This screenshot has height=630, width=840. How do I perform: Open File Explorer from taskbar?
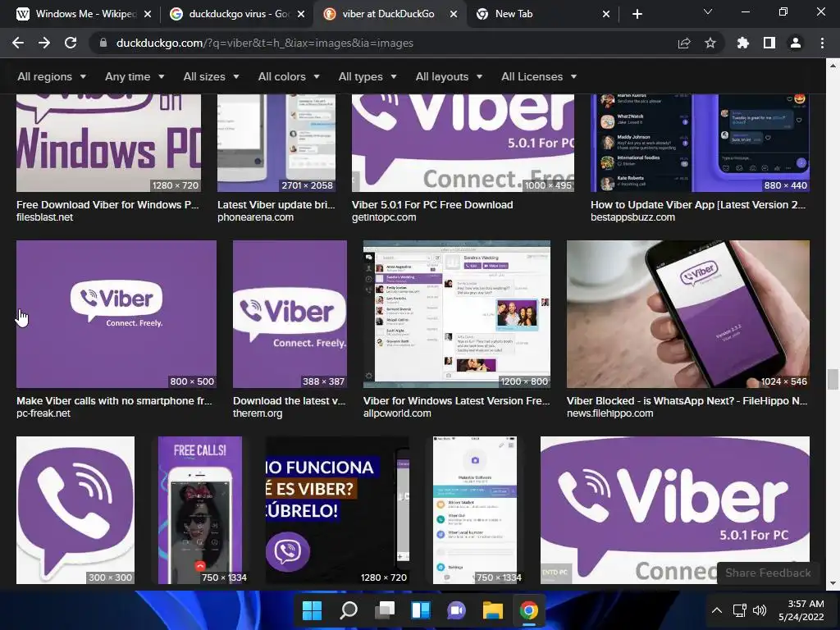tap(493, 610)
